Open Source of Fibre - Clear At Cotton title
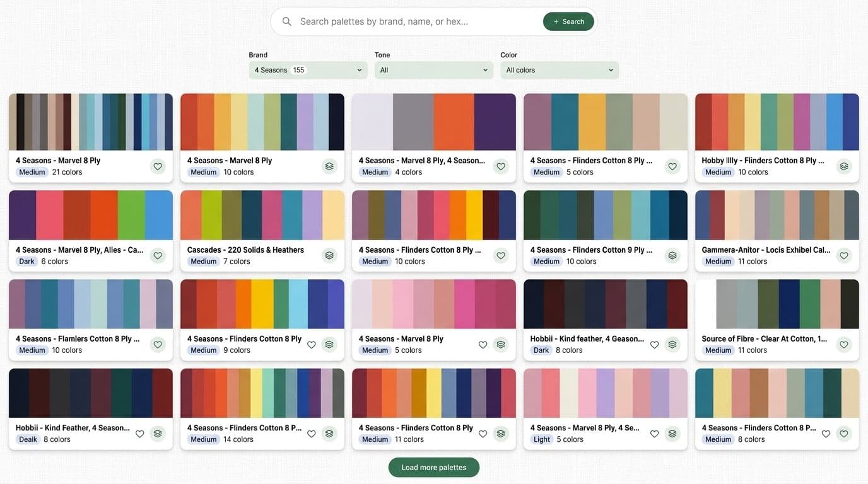Viewport: 868px width, 484px height. (765, 338)
